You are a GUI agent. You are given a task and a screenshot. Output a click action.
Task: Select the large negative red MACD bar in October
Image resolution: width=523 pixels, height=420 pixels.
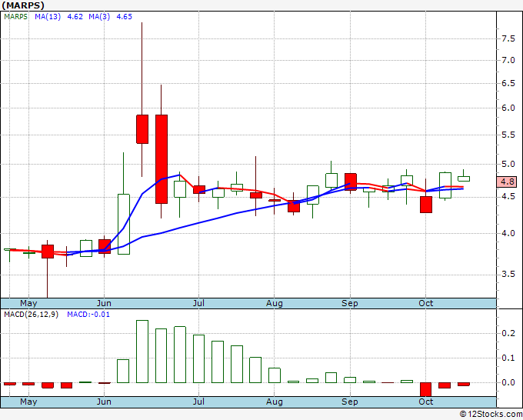click(426, 389)
